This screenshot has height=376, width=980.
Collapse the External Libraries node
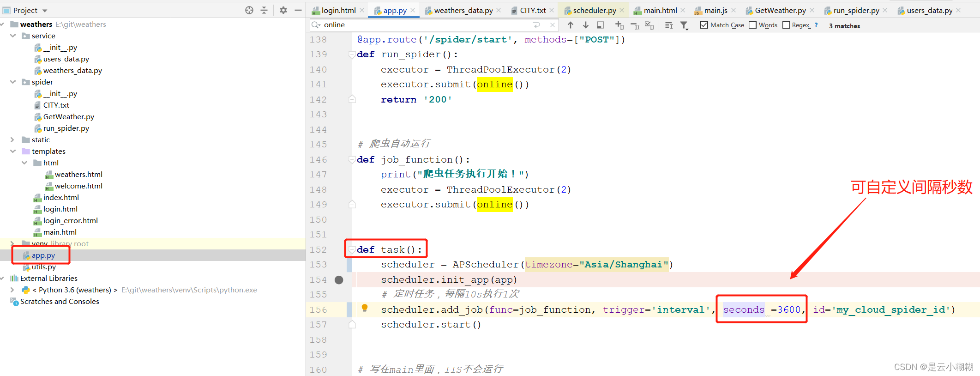(2, 278)
